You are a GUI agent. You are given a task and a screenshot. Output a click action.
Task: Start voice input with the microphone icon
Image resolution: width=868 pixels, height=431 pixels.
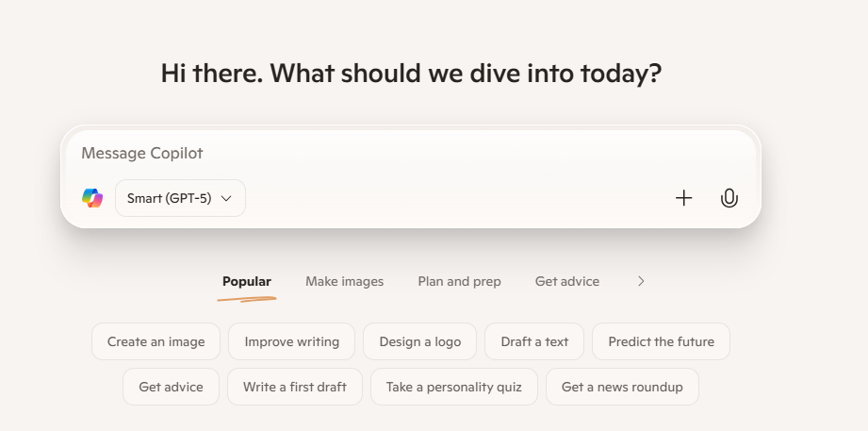[x=729, y=198]
